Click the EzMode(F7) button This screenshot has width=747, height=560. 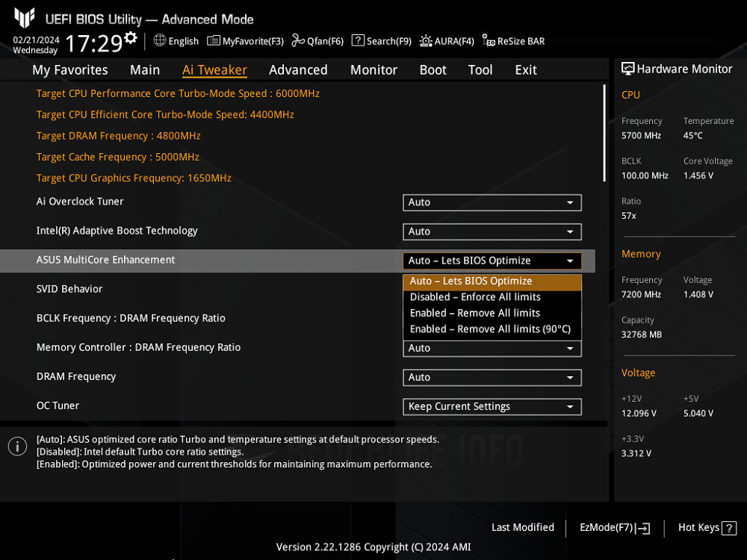[614, 527]
